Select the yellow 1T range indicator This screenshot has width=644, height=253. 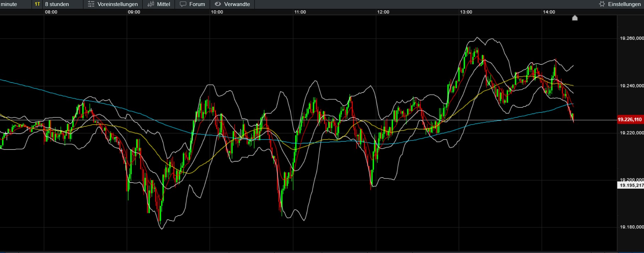37,4
